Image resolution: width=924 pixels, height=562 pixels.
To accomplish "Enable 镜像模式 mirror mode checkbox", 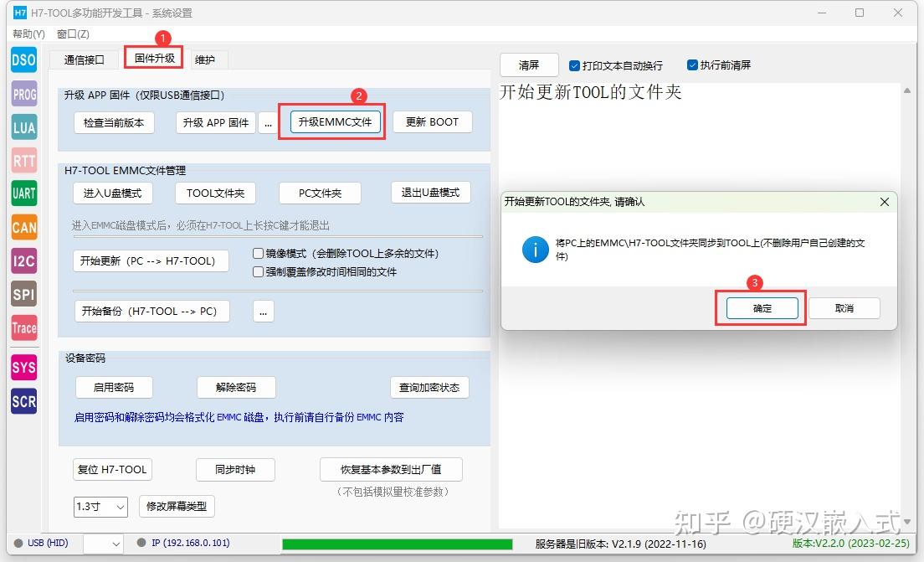I will point(258,254).
